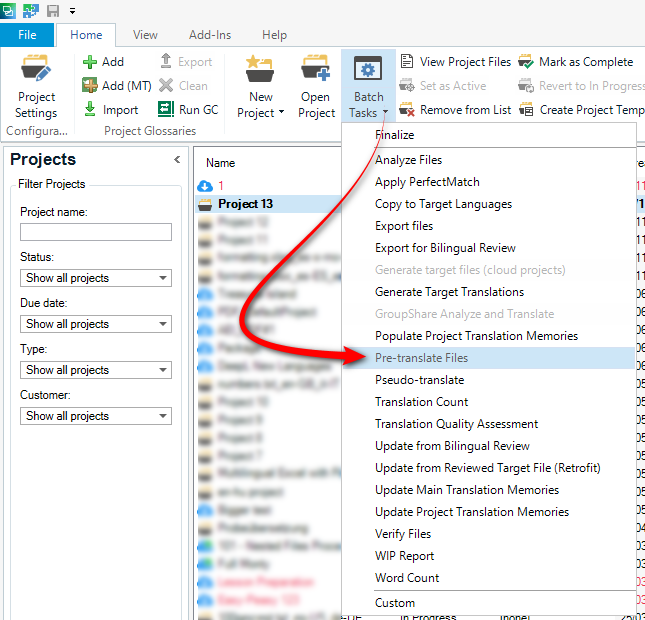Open the File tab
This screenshot has height=620, width=645.
pyautogui.click(x=27, y=35)
